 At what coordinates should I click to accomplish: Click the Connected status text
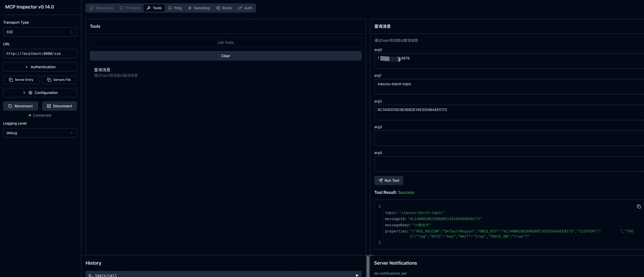[x=42, y=115]
